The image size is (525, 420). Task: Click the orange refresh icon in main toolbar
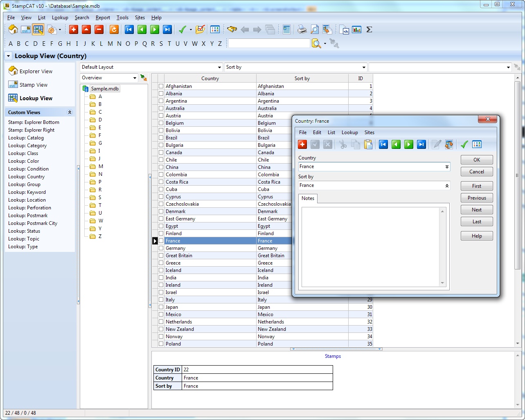coord(114,29)
